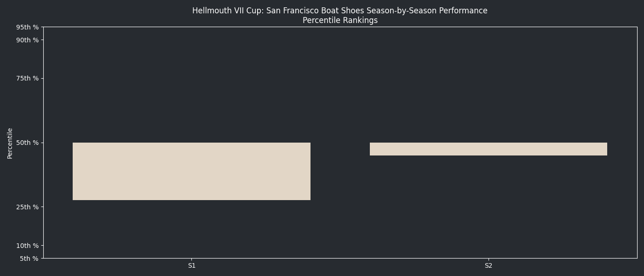Screen dimensions: 644x276
Task: Click the '50th %' y-axis tick label
Action: pyautogui.click(x=27, y=143)
